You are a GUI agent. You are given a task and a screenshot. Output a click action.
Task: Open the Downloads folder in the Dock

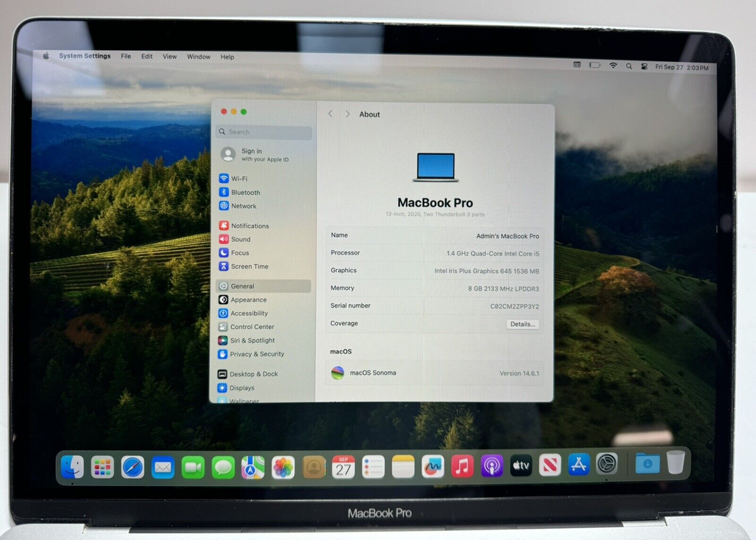coord(647,463)
